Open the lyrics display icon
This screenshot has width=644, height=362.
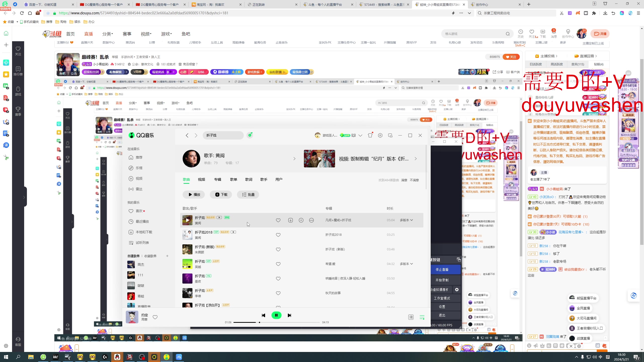pos(411,317)
